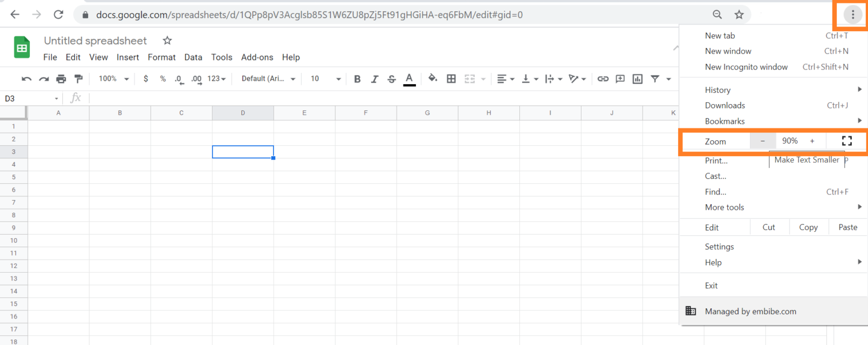Toggle bold formatting
Image resolution: width=868 pixels, height=345 pixels.
(x=357, y=79)
